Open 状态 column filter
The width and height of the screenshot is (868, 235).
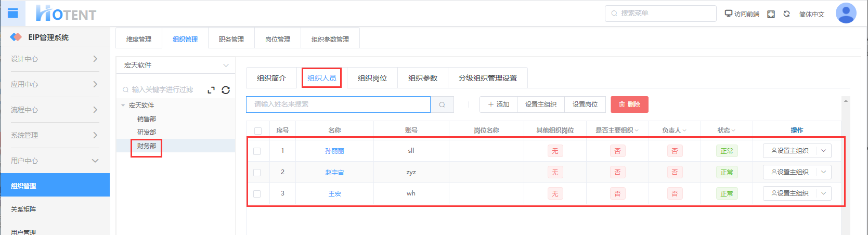click(x=733, y=130)
